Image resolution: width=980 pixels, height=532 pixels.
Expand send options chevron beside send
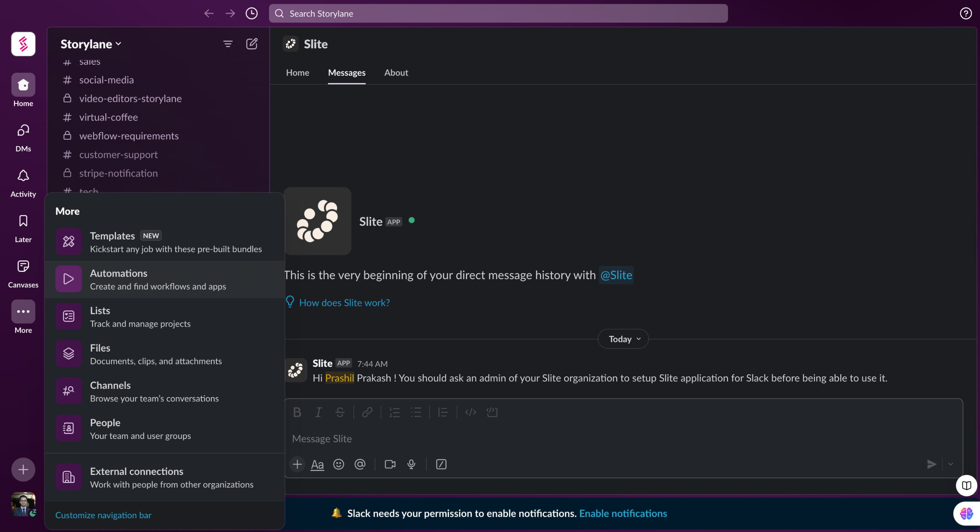tap(951, 464)
